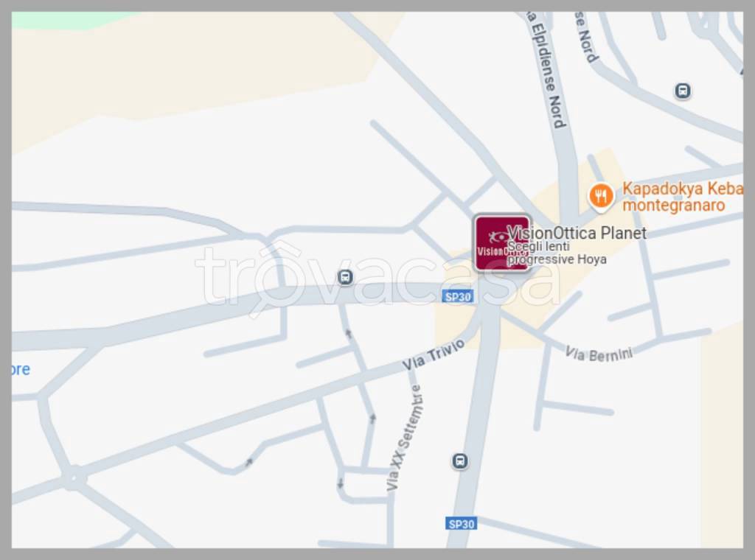This screenshot has height=560, width=755.
Task: Click the blue partial 'ore' label at left edge
Action: point(21,369)
